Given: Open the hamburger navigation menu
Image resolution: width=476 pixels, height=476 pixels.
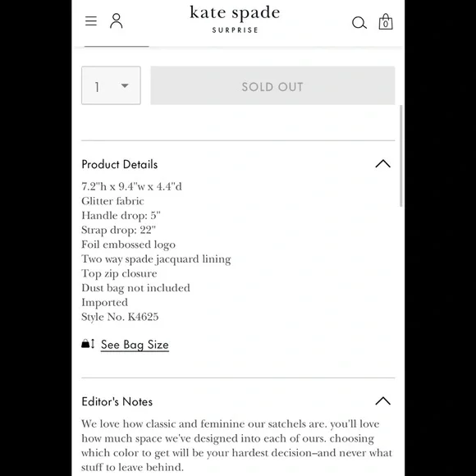Looking at the screenshot, I should tap(91, 21).
